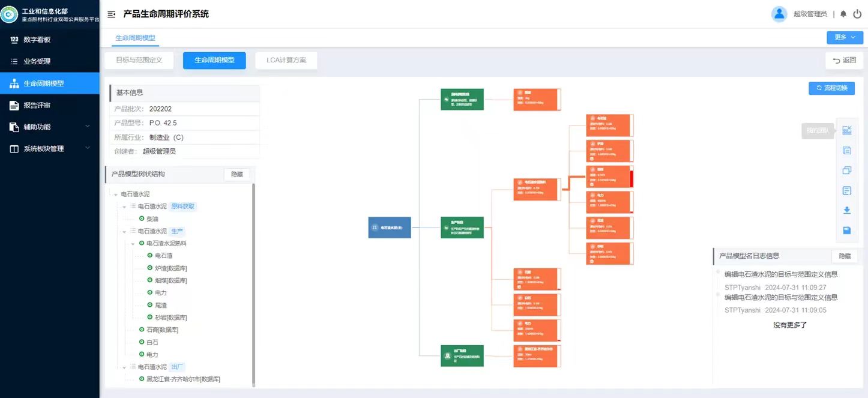
Task: Open the 更多 dropdown
Action: (845, 37)
